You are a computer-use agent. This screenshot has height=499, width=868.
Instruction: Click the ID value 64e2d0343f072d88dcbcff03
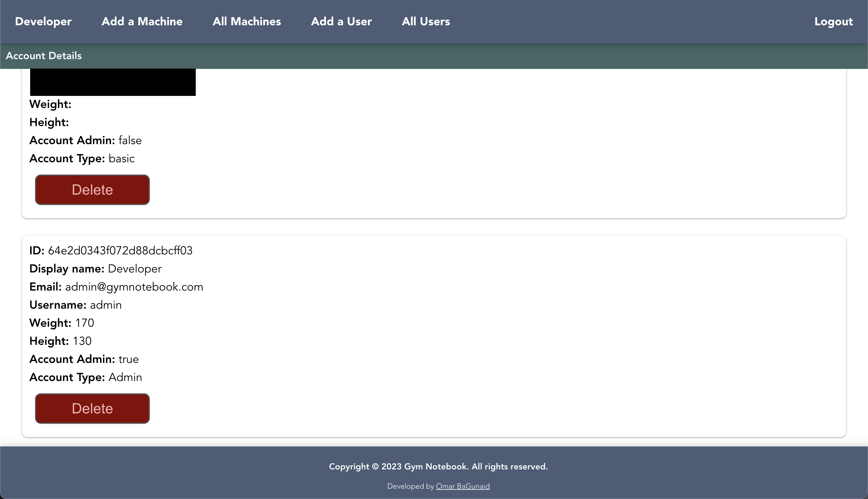120,251
